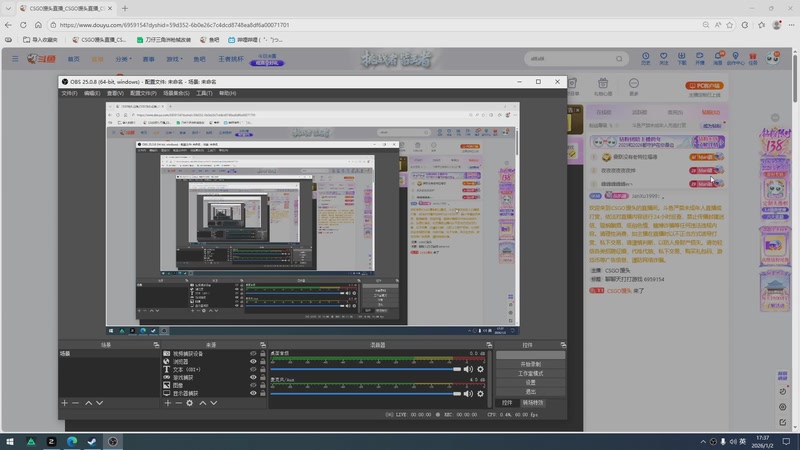The height and width of the screenshot is (450, 800).
Task: Enable Studio Mode in OBS controls
Action: click(531, 373)
